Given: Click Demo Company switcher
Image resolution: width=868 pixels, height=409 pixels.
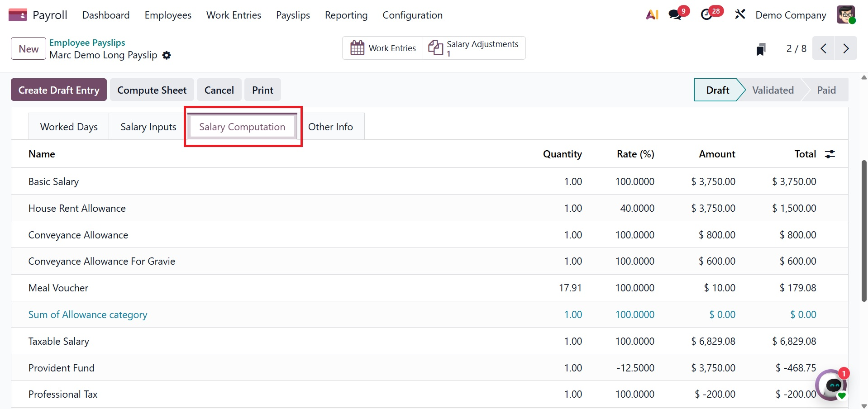Looking at the screenshot, I should tap(791, 15).
